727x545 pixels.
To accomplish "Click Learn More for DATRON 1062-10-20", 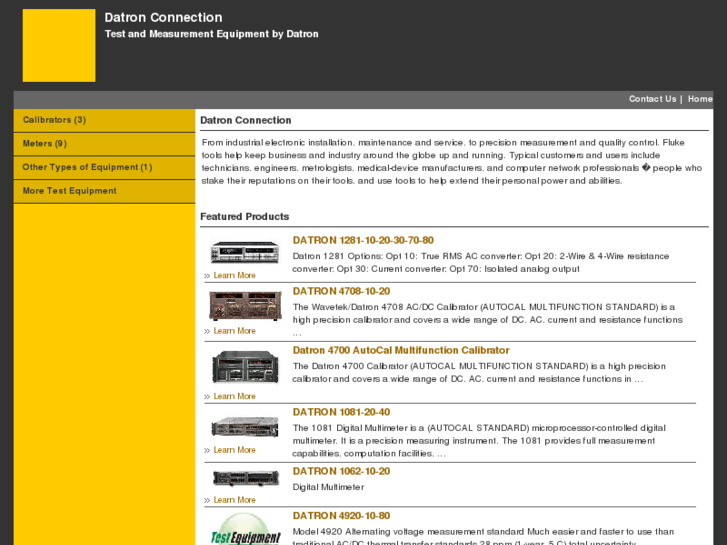I will 234,500.
